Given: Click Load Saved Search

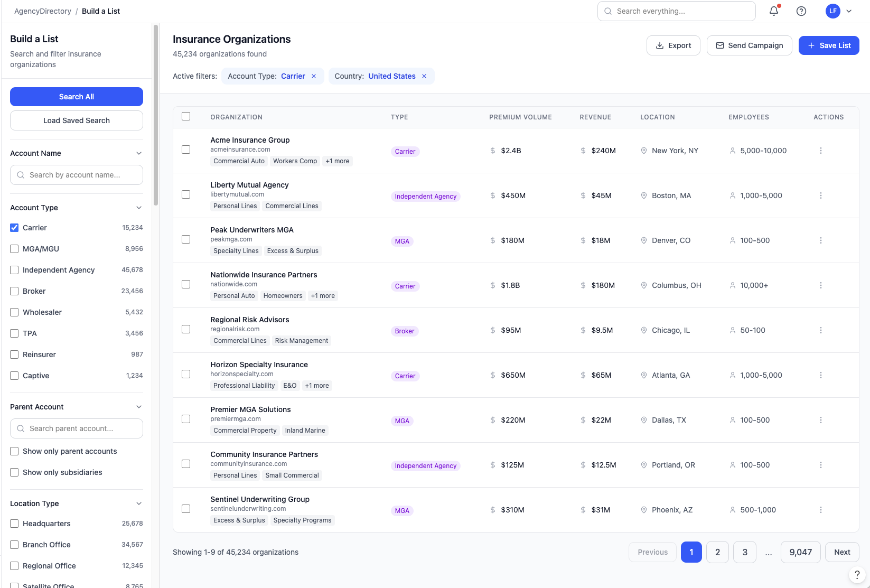Looking at the screenshot, I should [77, 120].
